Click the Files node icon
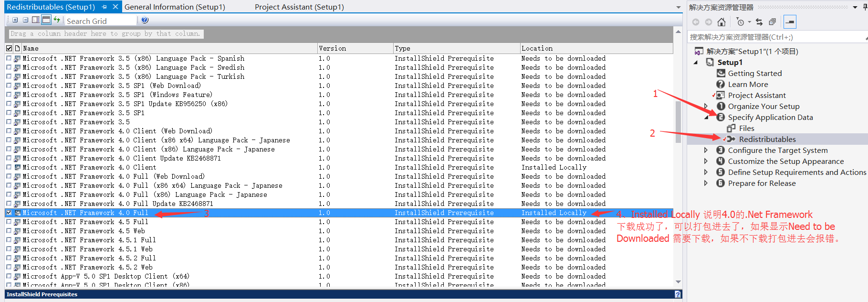The width and height of the screenshot is (868, 302). (x=731, y=128)
